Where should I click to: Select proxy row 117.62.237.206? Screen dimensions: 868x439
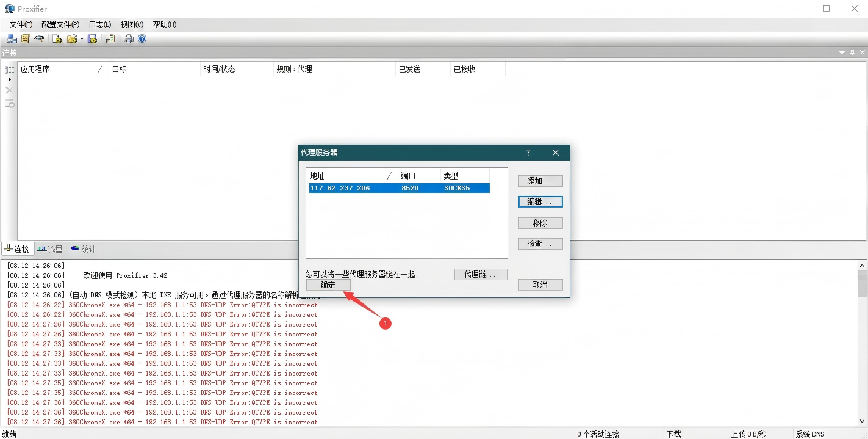click(399, 188)
